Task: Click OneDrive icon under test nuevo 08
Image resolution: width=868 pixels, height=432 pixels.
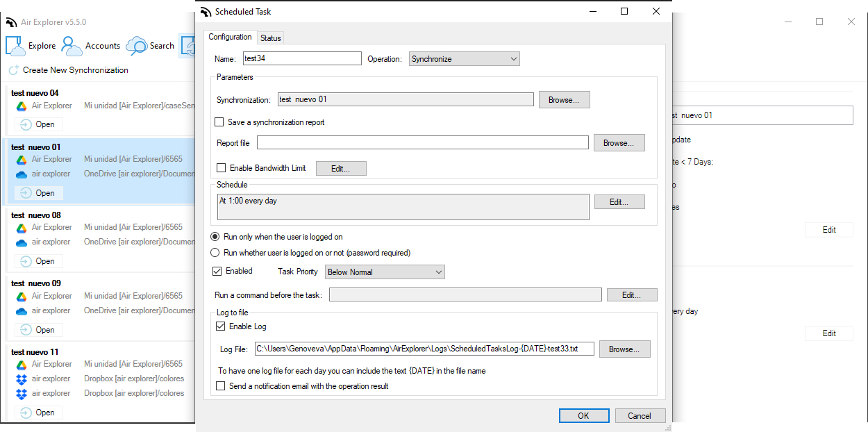Action: (x=22, y=242)
